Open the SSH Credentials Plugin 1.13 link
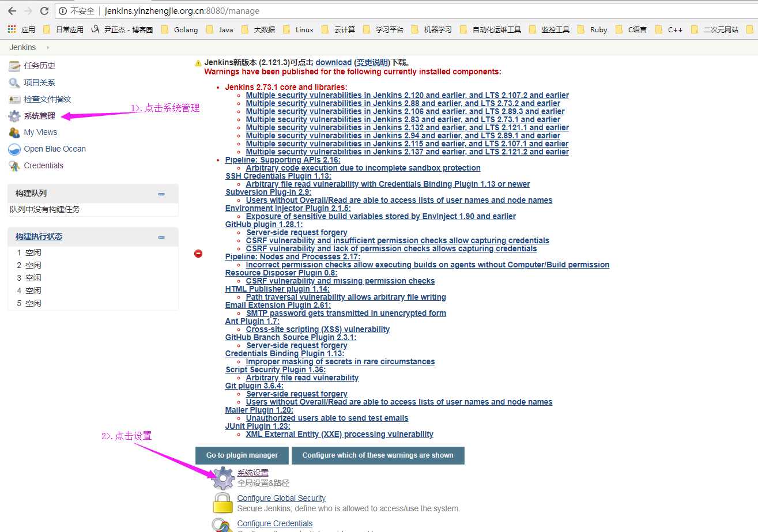758x532 pixels. tap(278, 176)
